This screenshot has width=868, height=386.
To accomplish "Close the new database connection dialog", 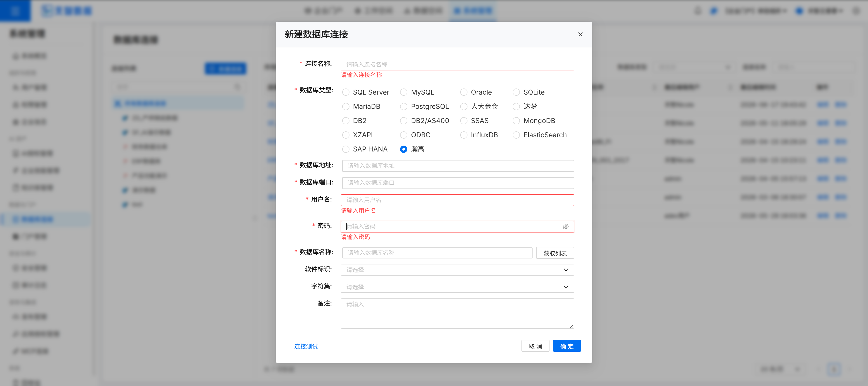I will coord(580,34).
